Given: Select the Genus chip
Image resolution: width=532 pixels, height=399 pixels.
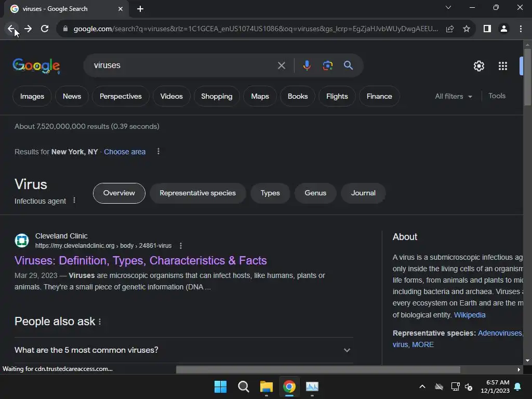Looking at the screenshot, I should (x=315, y=193).
